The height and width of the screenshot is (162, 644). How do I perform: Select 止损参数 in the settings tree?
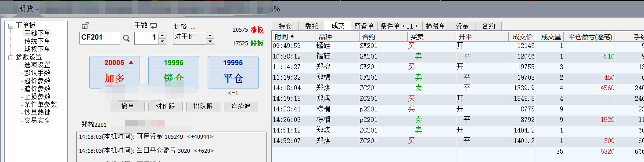point(37,96)
